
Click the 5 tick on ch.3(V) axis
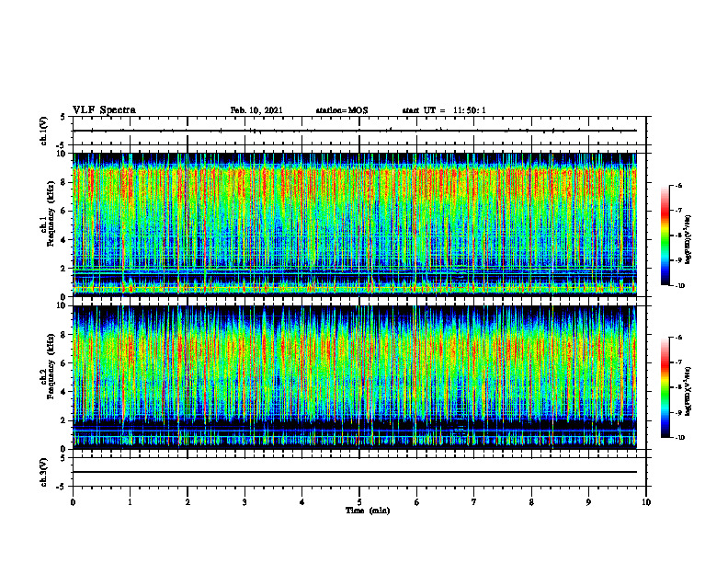63,458
